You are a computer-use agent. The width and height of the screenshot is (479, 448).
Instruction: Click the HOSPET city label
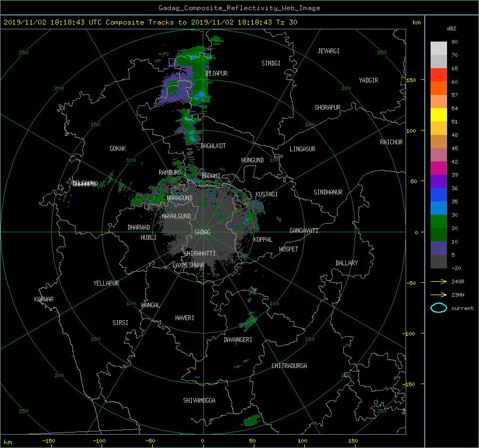point(288,249)
